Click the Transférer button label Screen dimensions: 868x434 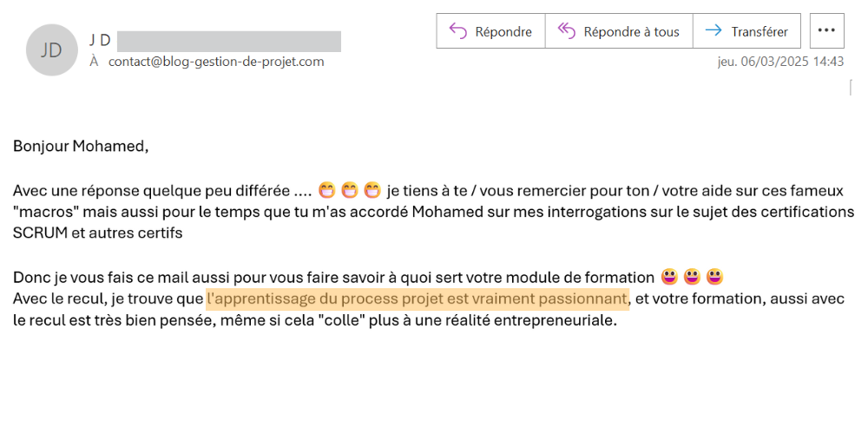click(759, 31)
